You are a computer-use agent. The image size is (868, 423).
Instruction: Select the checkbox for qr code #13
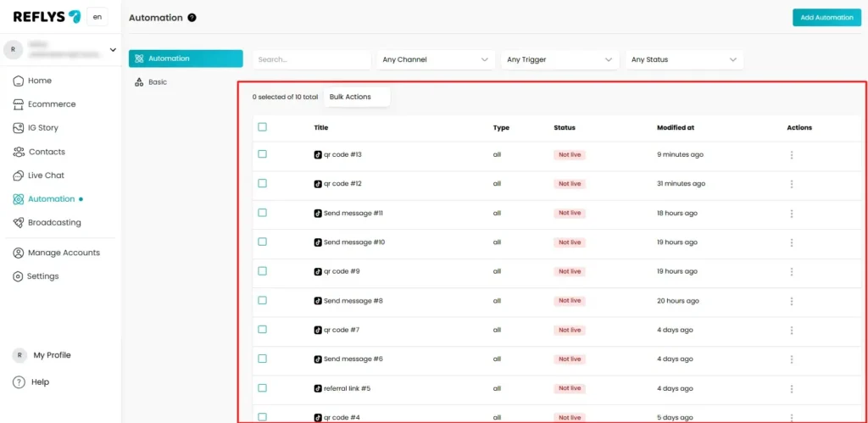(263, 154)
